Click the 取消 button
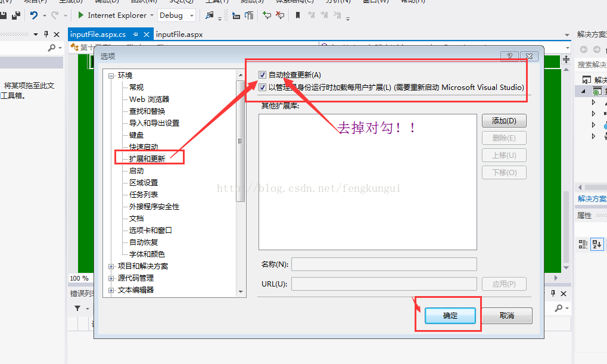 [507, 316]
